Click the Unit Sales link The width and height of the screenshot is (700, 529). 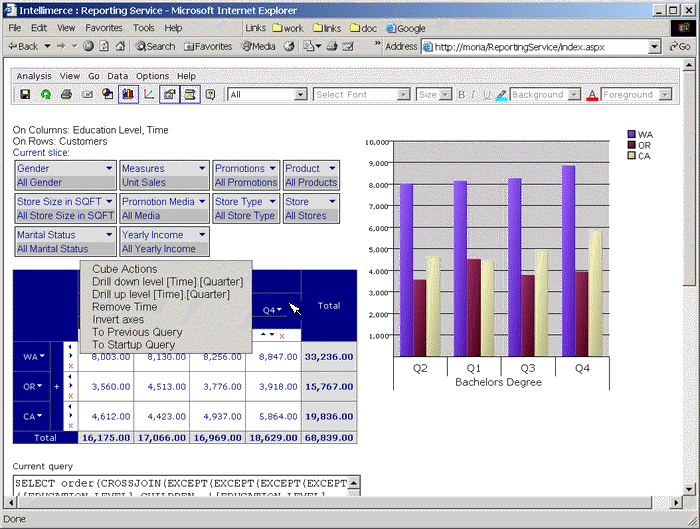(144, 182)
